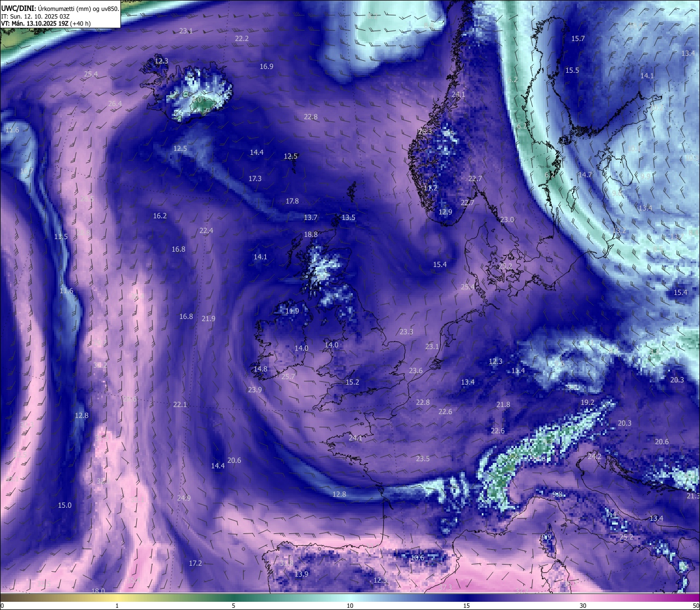Image resolution: width=700 pixels, height=610 pixels.
Task: Click the value 10.6 over the Pyrenees
Action: point(417,557)
